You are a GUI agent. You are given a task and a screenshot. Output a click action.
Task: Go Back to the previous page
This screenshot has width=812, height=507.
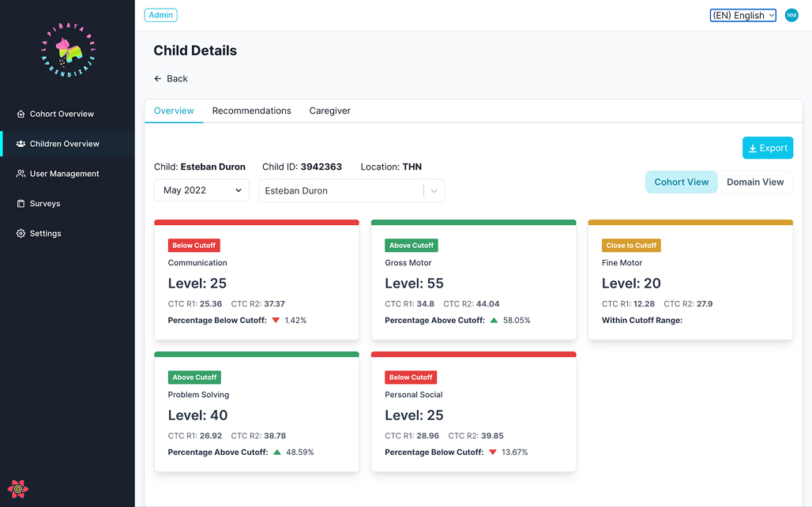click(171, 79)
